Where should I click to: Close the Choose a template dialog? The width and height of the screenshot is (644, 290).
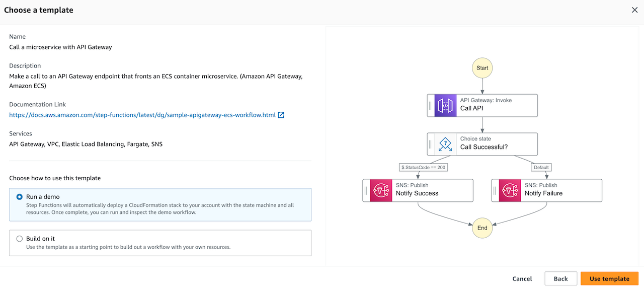635,10
